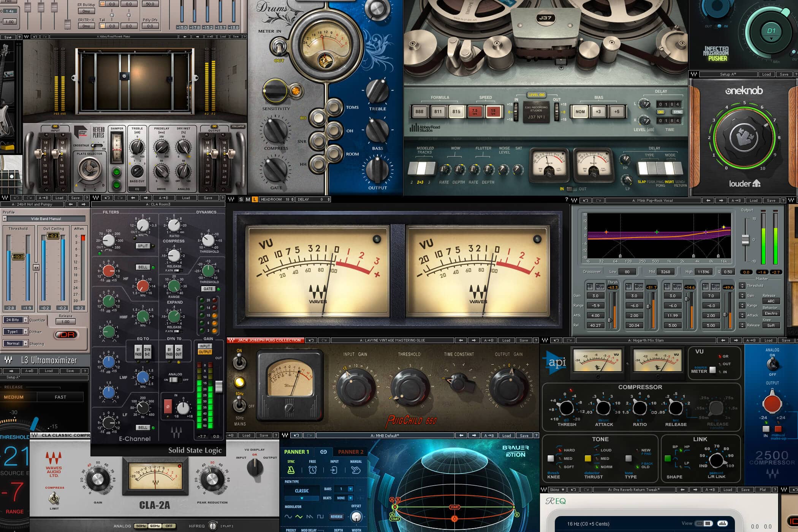Select the FAST release tab
Viewport: 798px width, 532px height.
[60, 397]
